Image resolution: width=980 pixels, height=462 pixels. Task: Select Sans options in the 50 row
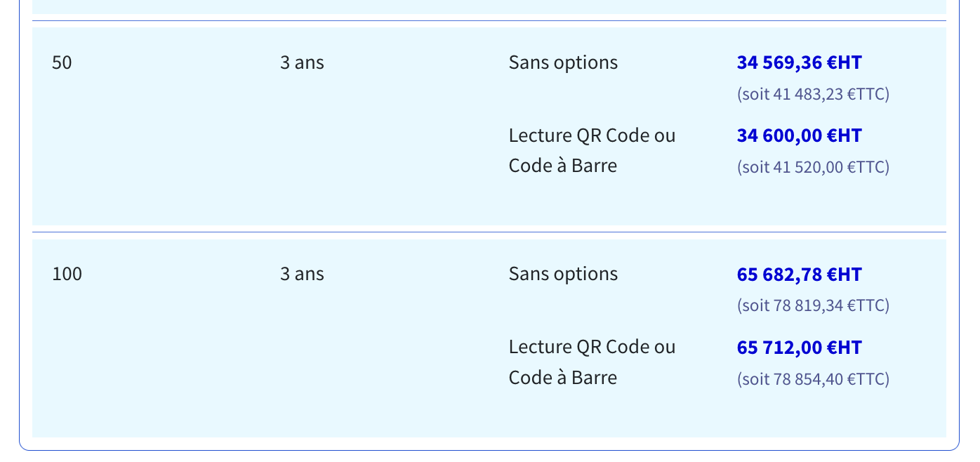coord(563,62)
